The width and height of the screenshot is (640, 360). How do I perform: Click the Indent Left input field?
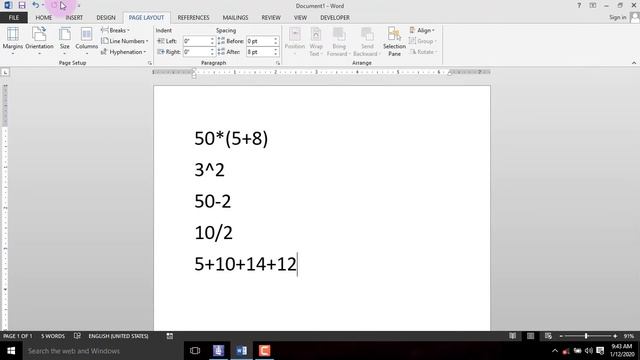click(x=196, y=41)
